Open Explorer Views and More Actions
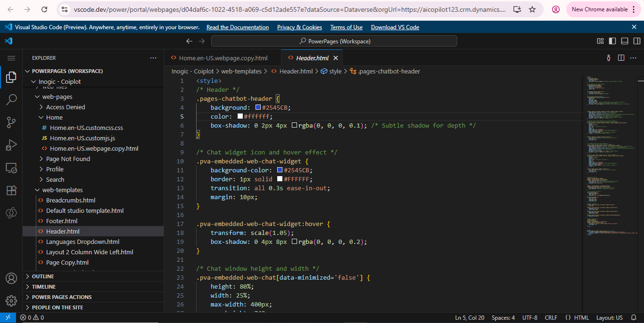This screenshot has height=323, width=644. (x=153, y=58)
